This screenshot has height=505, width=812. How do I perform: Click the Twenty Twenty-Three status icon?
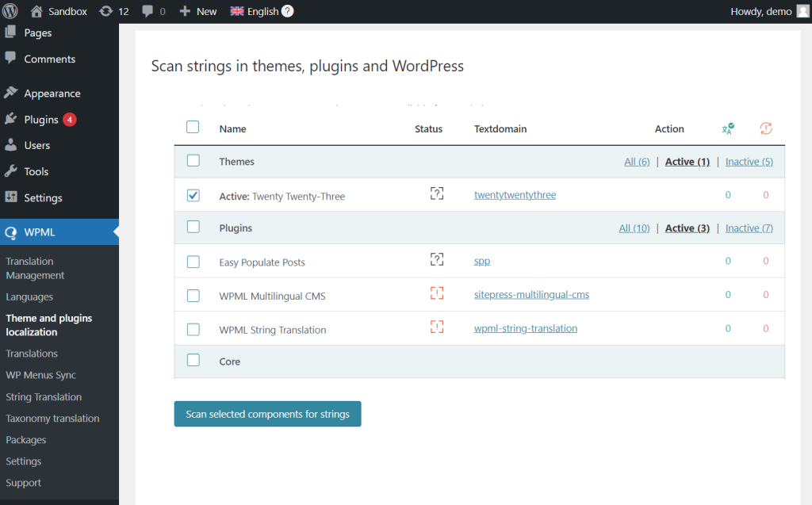tap(437, 194)
